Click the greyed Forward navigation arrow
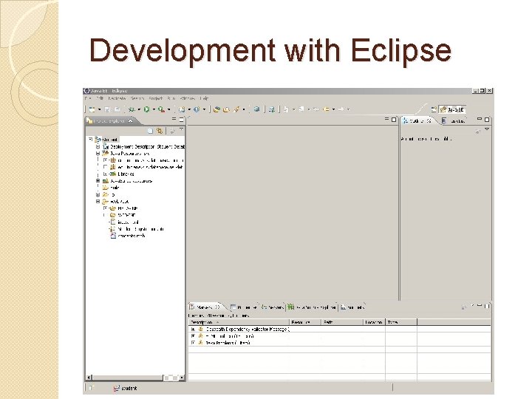The image size is (532, 399). click(x=341, y=109)
